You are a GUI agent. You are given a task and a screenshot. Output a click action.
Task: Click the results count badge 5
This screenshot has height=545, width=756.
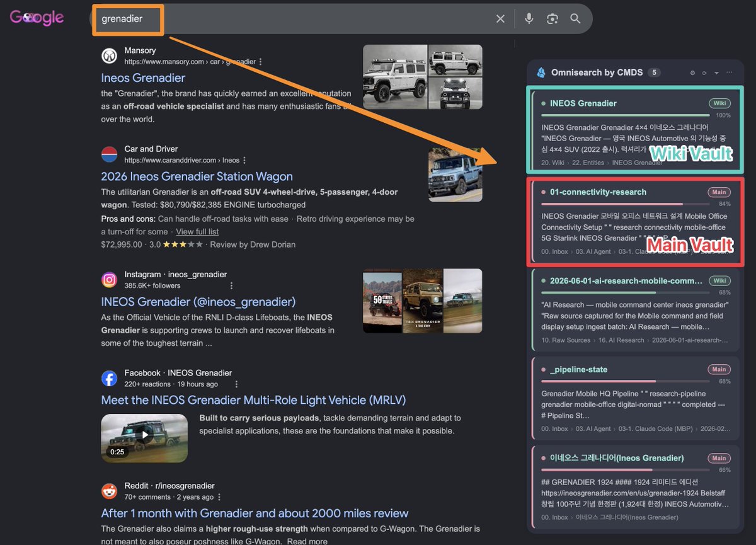655,72
